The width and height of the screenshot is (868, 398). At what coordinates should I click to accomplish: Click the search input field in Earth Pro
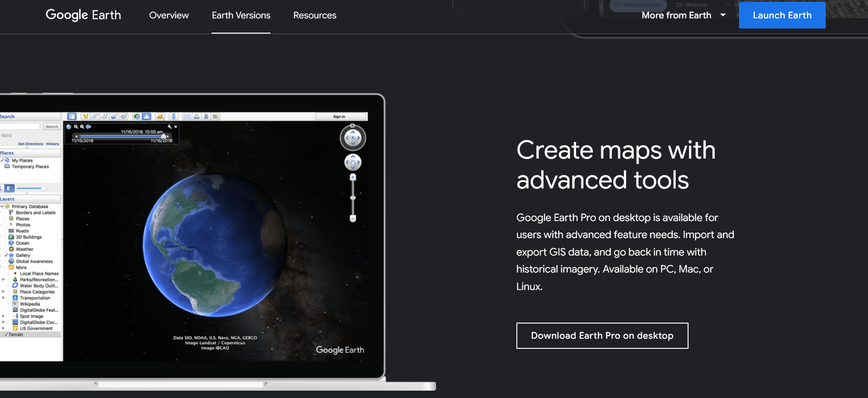20,126
